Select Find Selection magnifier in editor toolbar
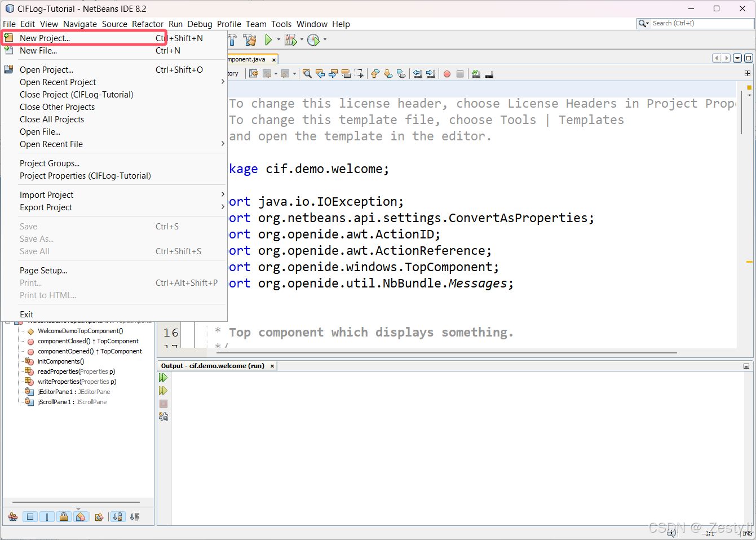This screenshot has width=756, height=540. tap(307, 74)
